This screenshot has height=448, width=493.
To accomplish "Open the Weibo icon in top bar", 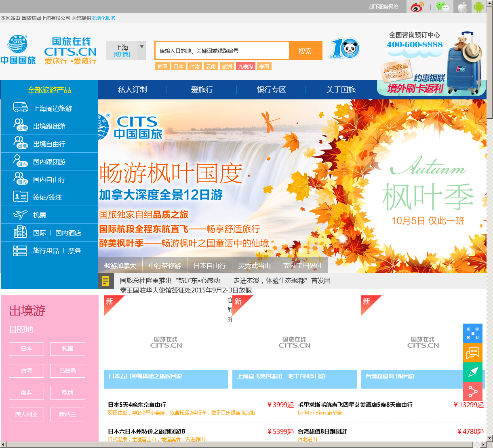I will 417,7.
